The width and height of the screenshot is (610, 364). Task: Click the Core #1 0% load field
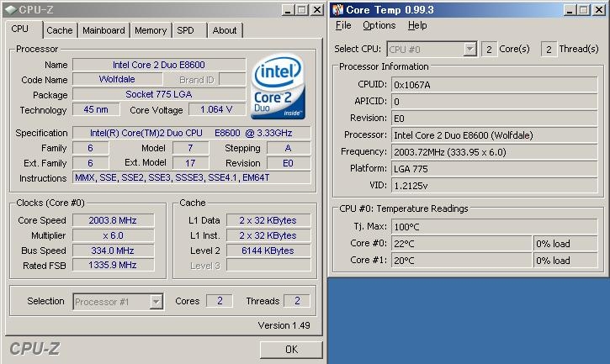click(x=565, y=261)
